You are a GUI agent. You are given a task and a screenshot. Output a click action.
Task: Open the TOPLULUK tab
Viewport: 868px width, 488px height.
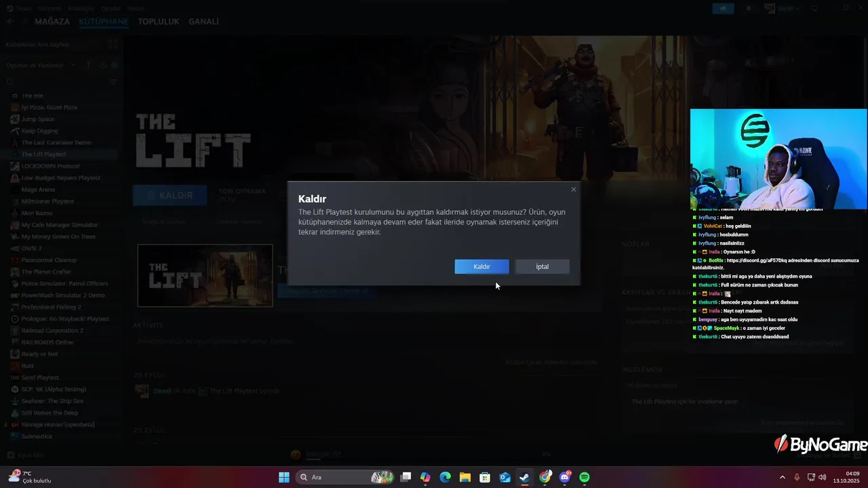pos(159,22)
